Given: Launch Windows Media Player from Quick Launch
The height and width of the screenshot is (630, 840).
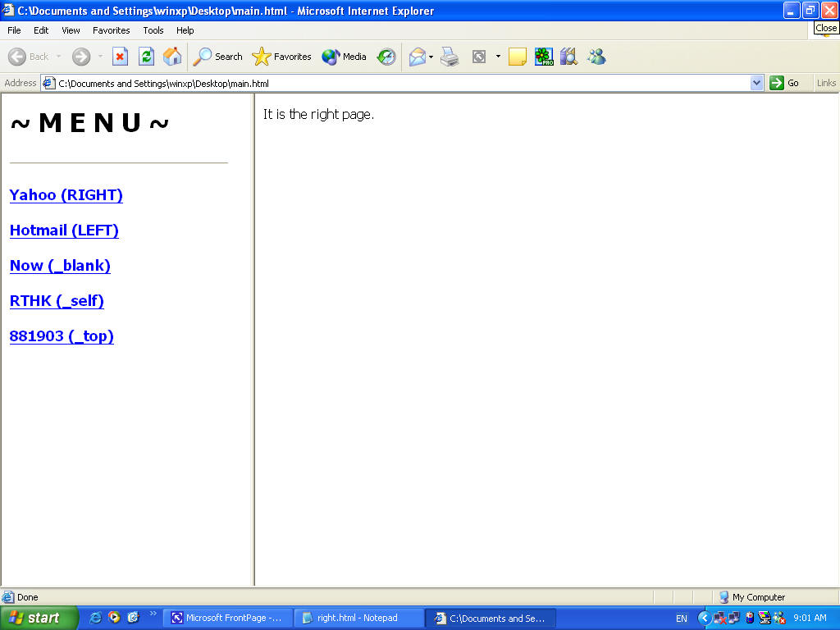Looking at the screenshot, I should click(114, 618).
